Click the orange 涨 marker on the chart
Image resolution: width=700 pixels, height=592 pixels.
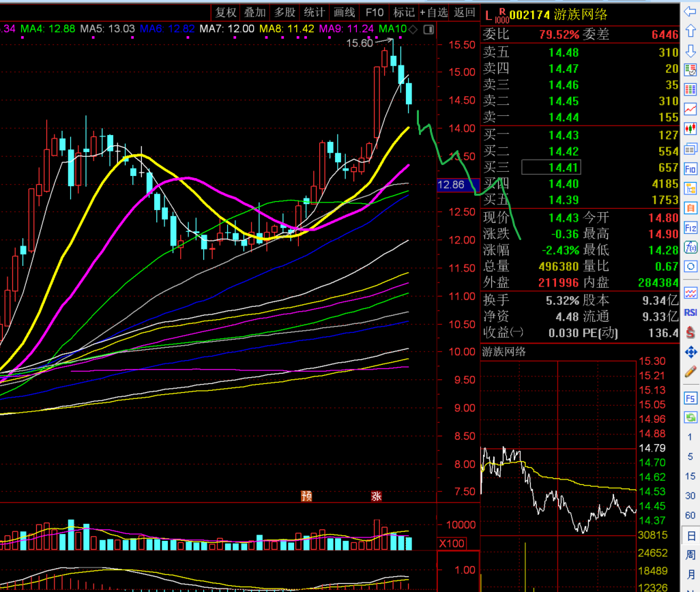tap(376, 496)
